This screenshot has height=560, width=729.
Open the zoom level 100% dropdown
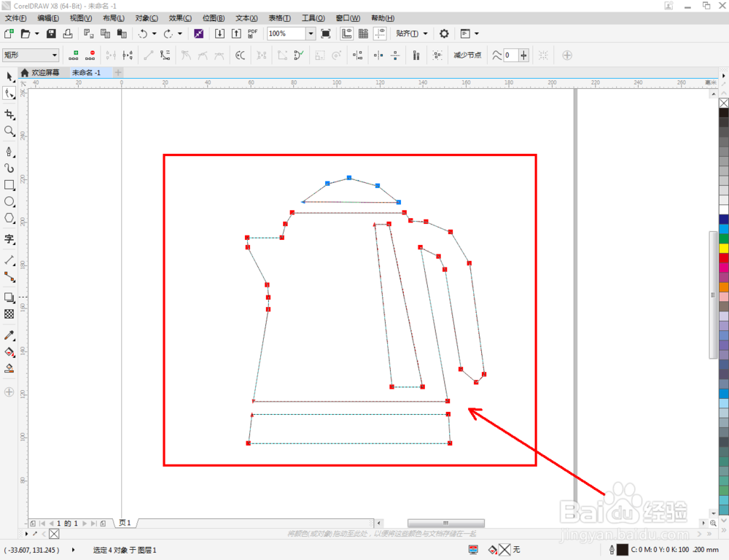(311, 34)
